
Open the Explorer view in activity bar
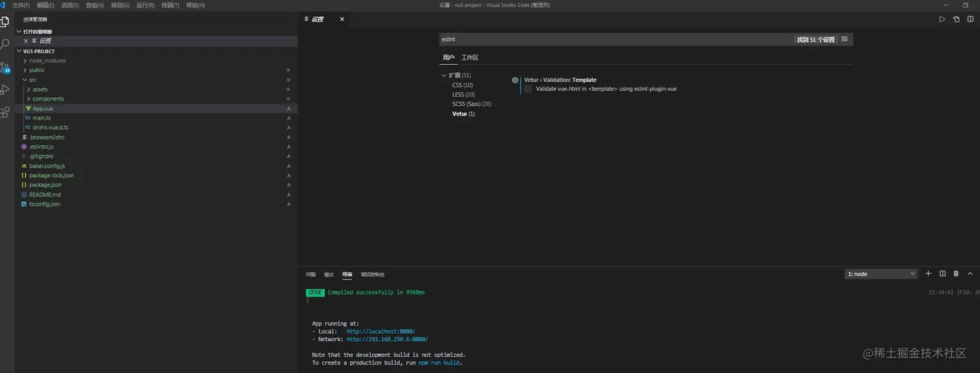(5, 21)
